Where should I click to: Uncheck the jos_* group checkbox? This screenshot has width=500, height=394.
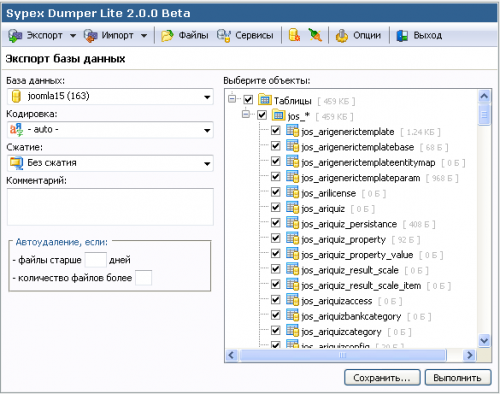tap(262, 115)
